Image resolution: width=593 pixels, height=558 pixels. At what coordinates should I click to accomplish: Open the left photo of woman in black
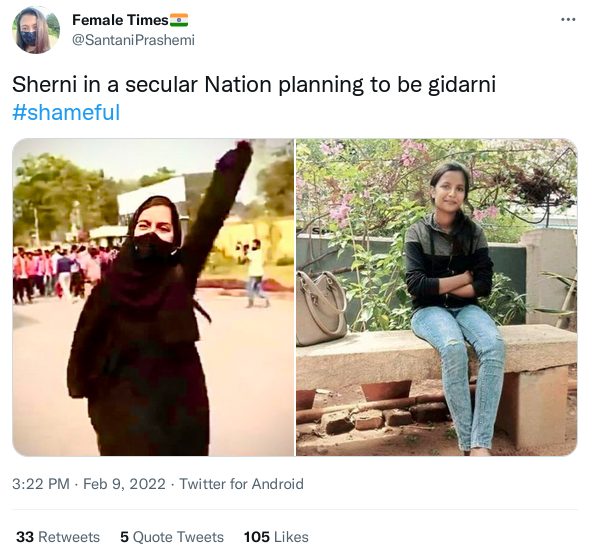tap(153, 297)
